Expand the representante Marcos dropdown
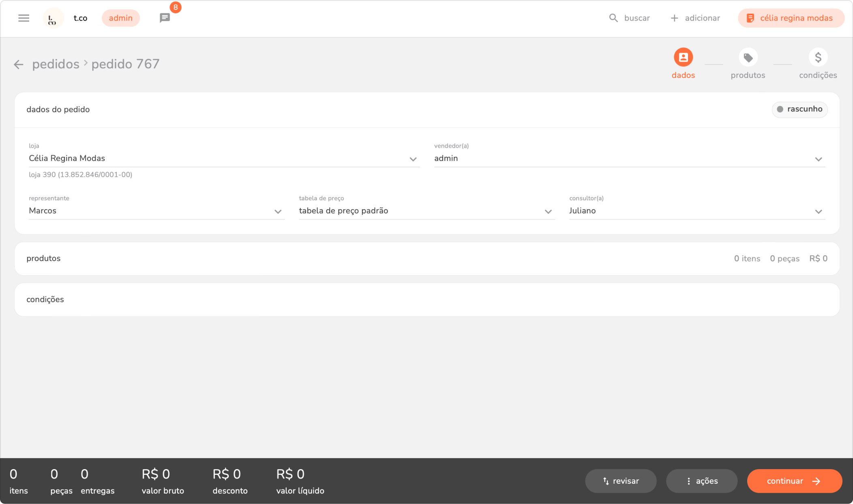The height and width of the screenshot is (504, 853). click(278, 212)
